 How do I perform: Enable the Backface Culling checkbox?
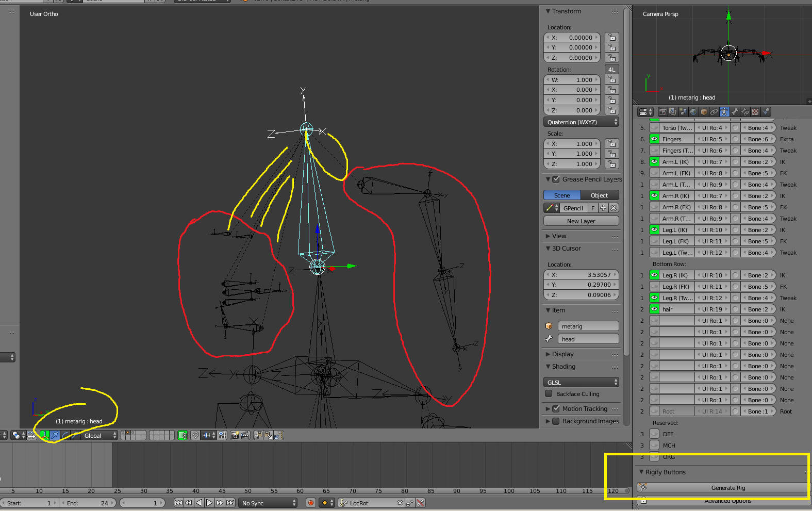(549, 394)
